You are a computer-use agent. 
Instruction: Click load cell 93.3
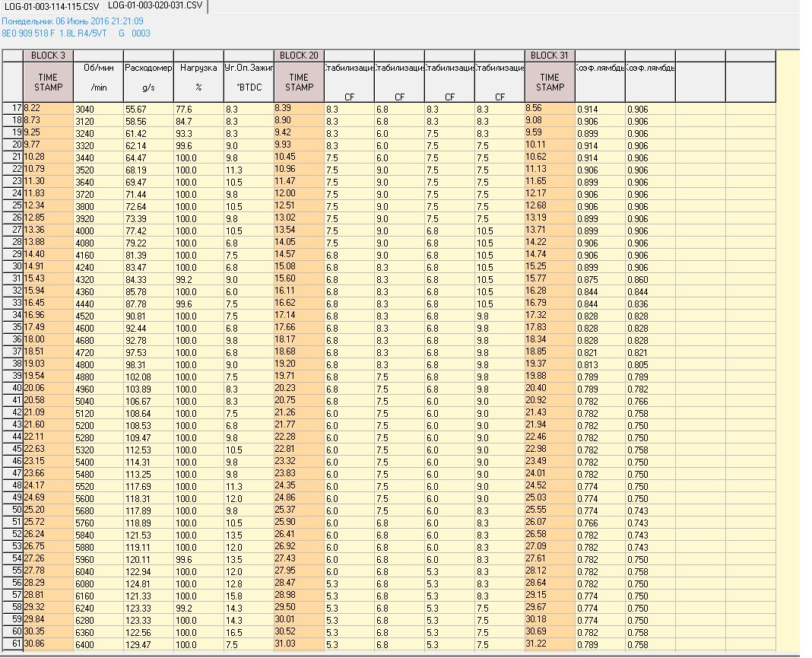198,133
